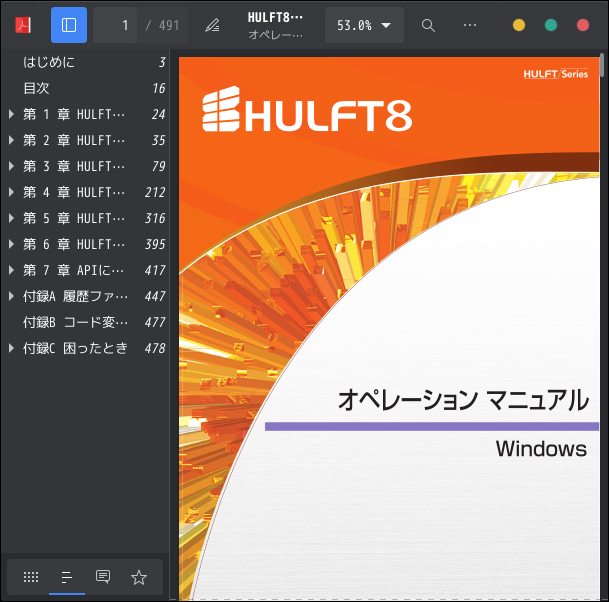
Task: Click the HULFT8 document title
Action: pyautogui.click(x=275, y=18)
